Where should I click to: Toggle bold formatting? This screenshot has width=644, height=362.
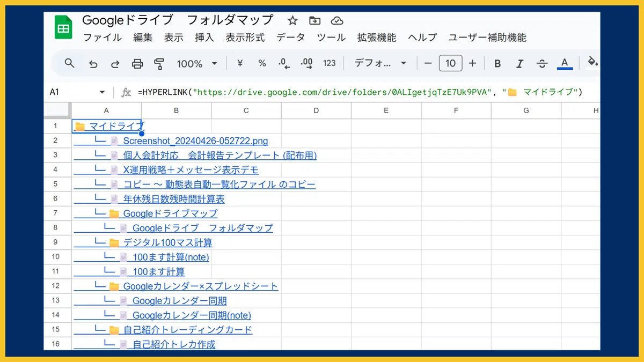click(x=497, y=64)
